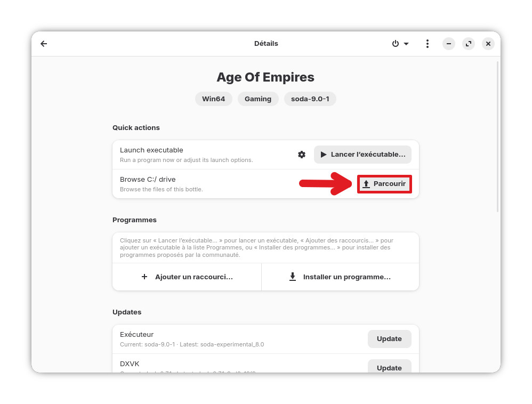Click the plus icon on Ajouter un raccourci
Viewport: 532px width, 404px height.
point(144,277)
